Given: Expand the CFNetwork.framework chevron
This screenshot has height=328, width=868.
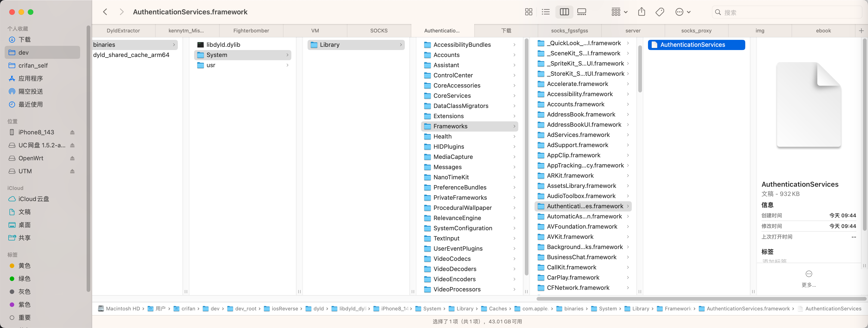Looking at the screenshot, I should click(628, 288).
